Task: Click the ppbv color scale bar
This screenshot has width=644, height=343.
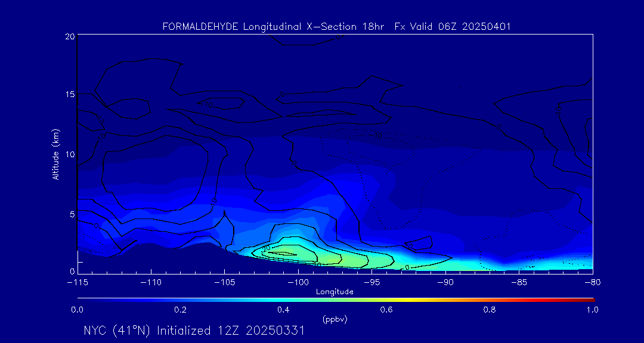Action: [x=336, y=300]
